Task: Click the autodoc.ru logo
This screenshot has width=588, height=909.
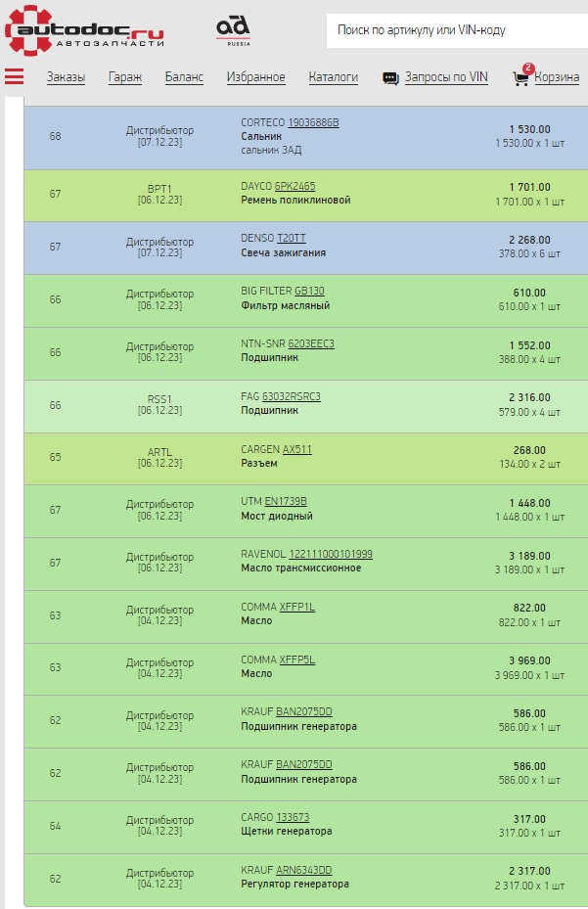Action: (84, 29)
